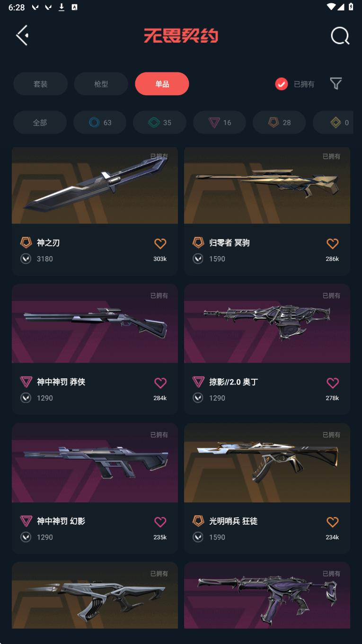Tap the back arrow icon
Viewport: 362px width, 644px height.
tap(22, 36)
